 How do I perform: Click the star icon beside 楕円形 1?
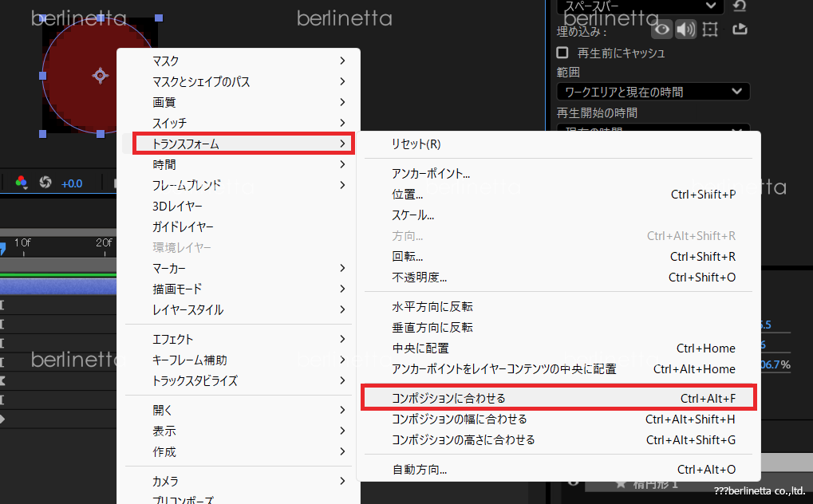[621, 484]
